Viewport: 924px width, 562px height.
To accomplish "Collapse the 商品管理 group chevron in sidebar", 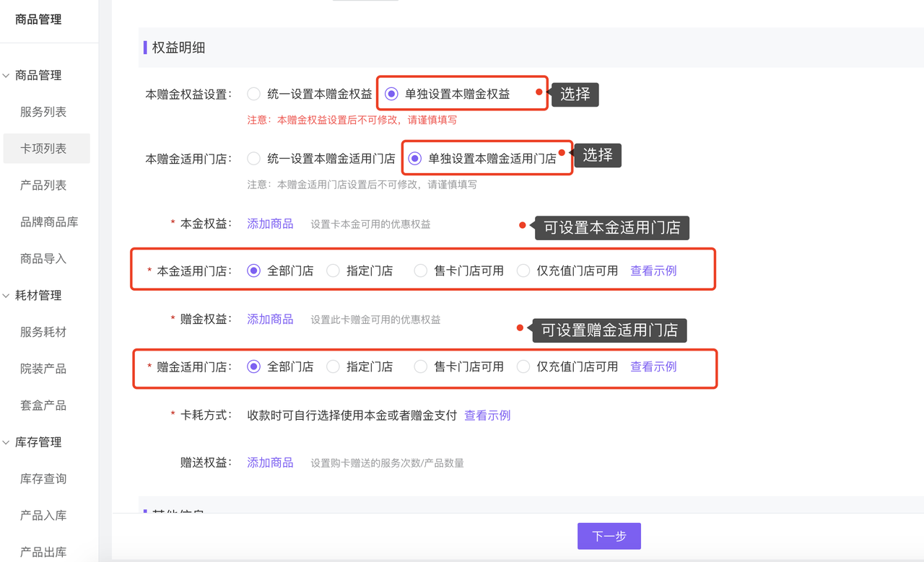I will point(6,75).
